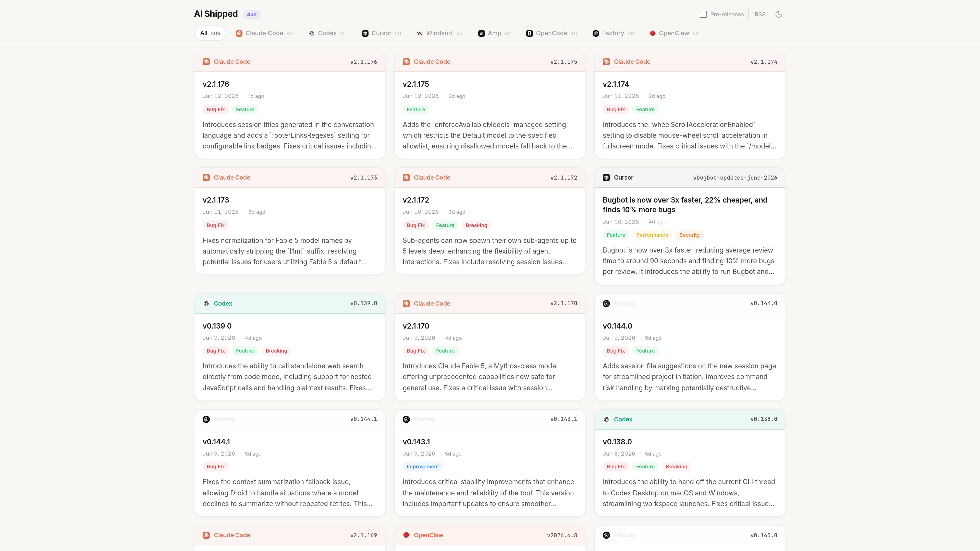Click the 452 count badge

(252, 15)
